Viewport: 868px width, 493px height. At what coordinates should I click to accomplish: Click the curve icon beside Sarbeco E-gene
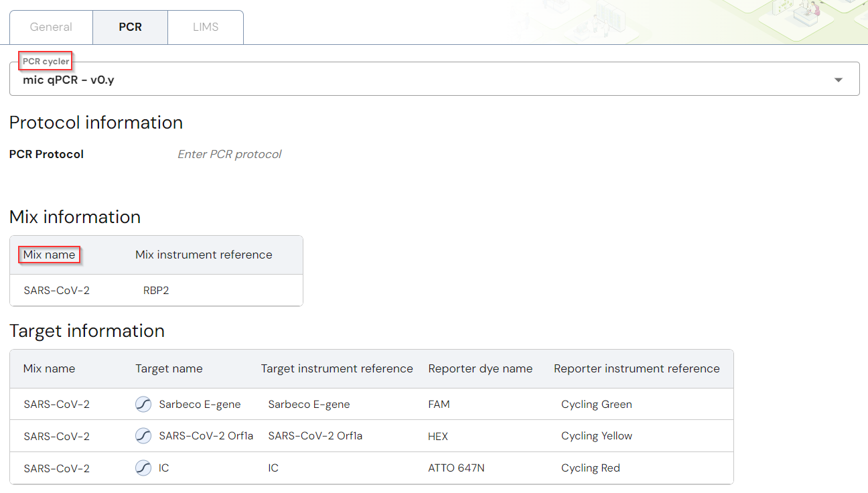click(x=143, y=404)
